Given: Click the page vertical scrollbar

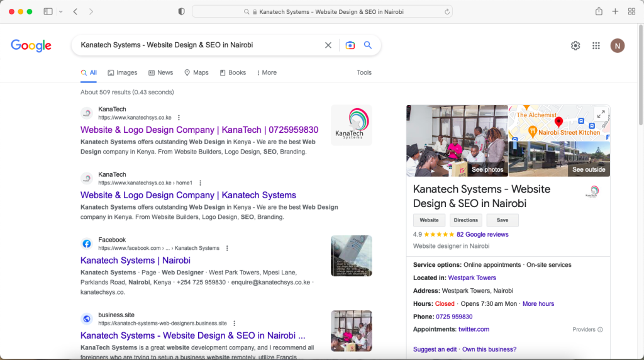Looking at the screenshot, I should tap(640, 75).
